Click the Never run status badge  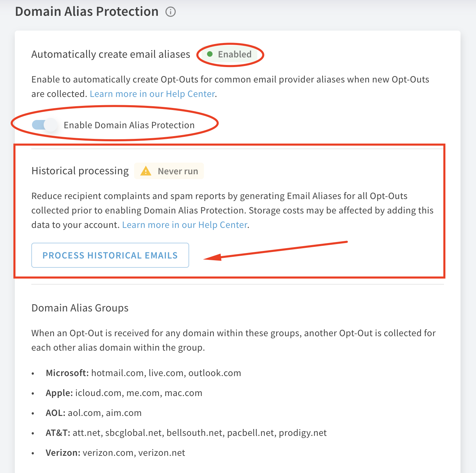pyautogui.click(x=169, y=171)
